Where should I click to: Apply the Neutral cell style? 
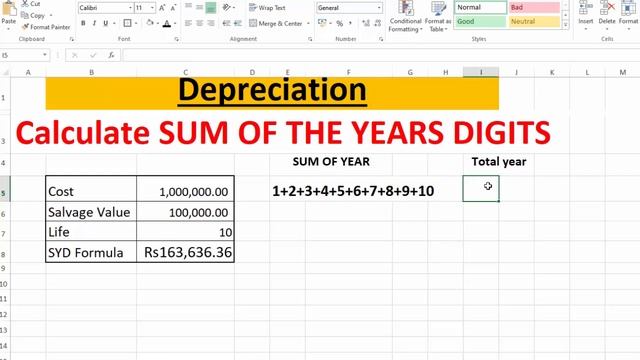click(x=534, y=21)
